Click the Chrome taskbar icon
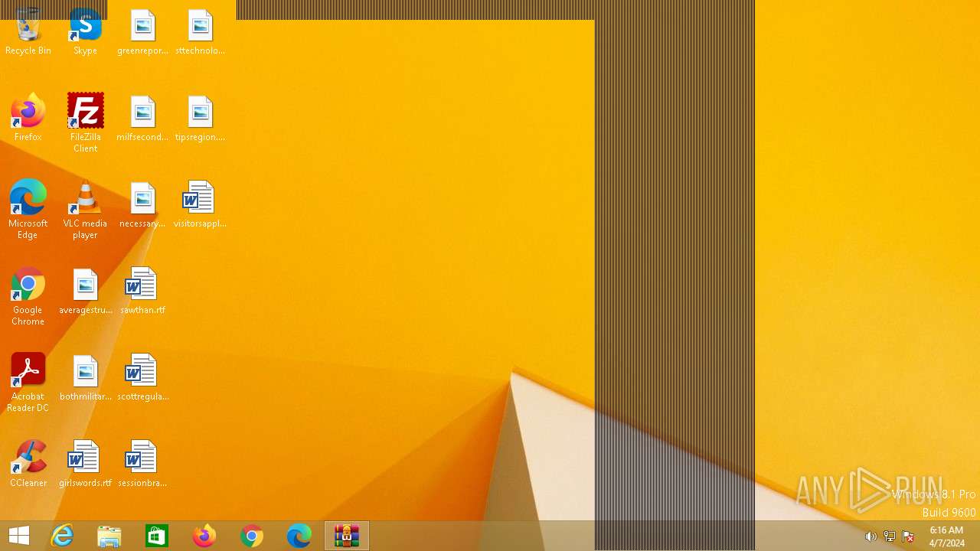 pos(252,536)
